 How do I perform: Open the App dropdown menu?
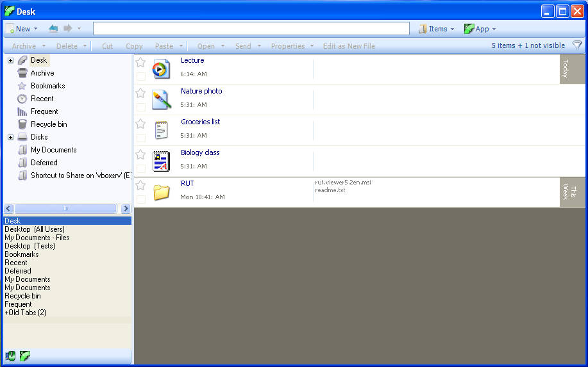tap(480, 29)
